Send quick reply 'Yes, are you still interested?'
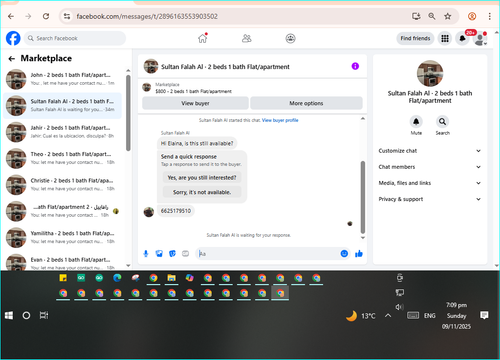This screenshot has width=500, height=360. point(202,178)
